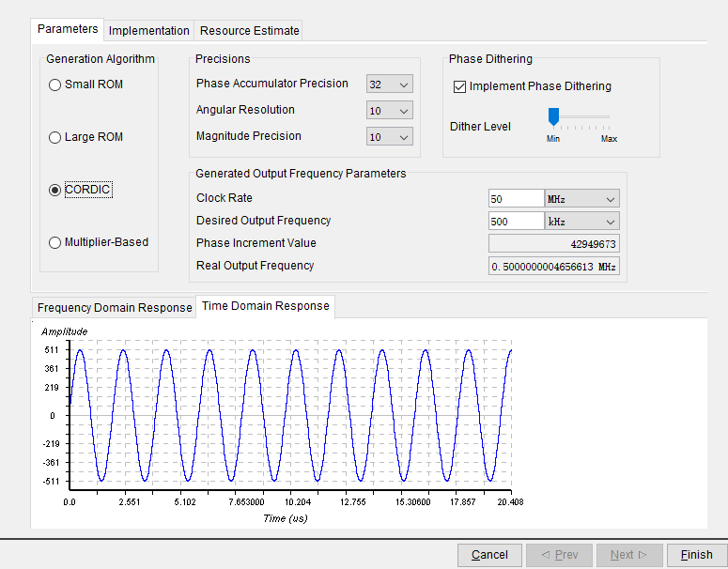
Task: Toggle the Implement Phase Dithering checkbox
Action: coord(459,86)
